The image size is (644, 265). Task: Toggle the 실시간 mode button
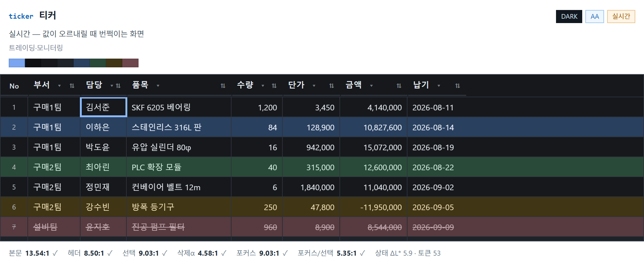click(621, 17)
